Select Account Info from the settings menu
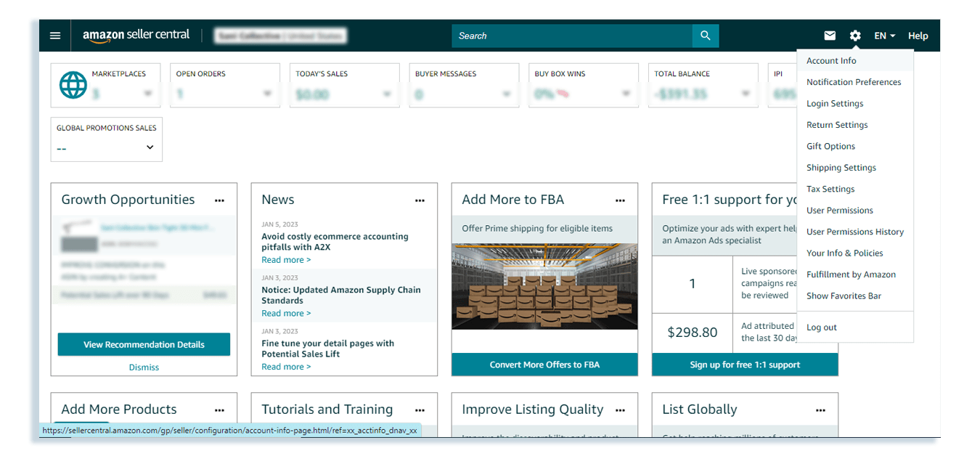 point(830,60)
